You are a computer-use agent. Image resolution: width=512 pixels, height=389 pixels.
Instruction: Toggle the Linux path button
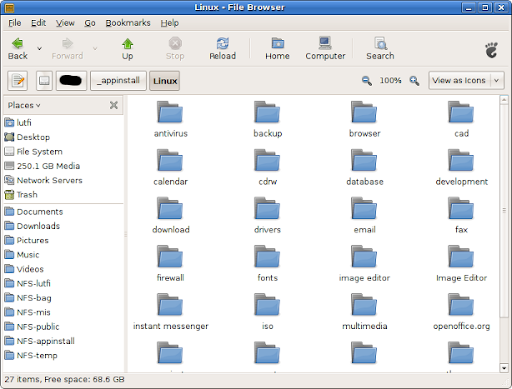point(165,81)
